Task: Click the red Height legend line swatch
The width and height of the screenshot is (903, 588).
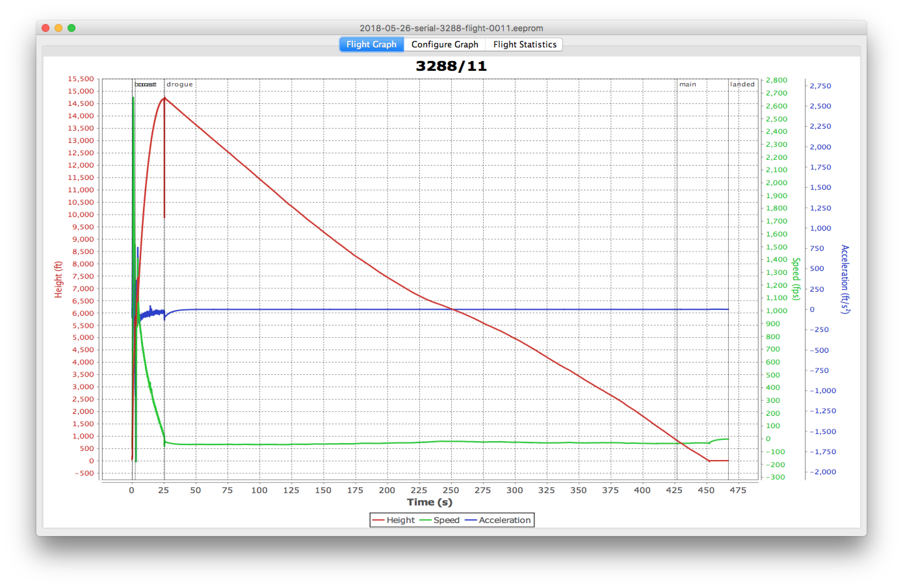Action: (378, 520)
